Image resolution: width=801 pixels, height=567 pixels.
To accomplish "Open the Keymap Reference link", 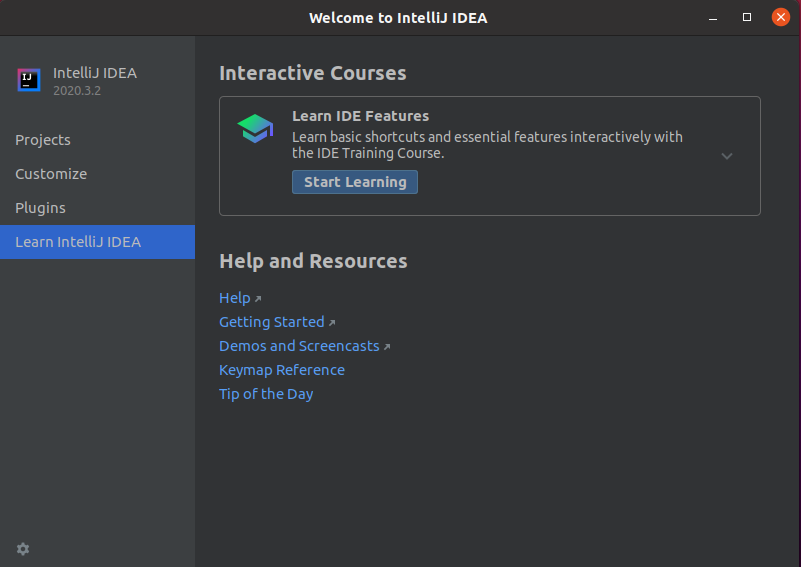I will point(282,370).
